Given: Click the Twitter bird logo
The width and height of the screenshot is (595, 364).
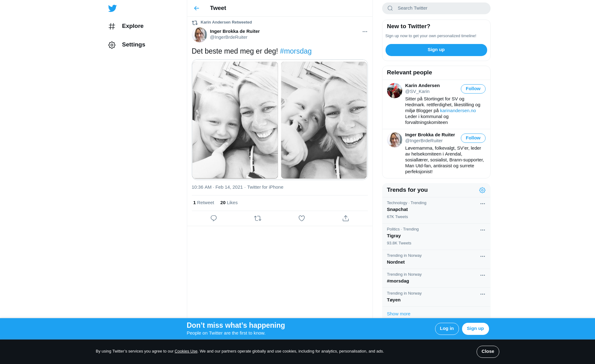Looking at the screenshot, I should 112,8.
